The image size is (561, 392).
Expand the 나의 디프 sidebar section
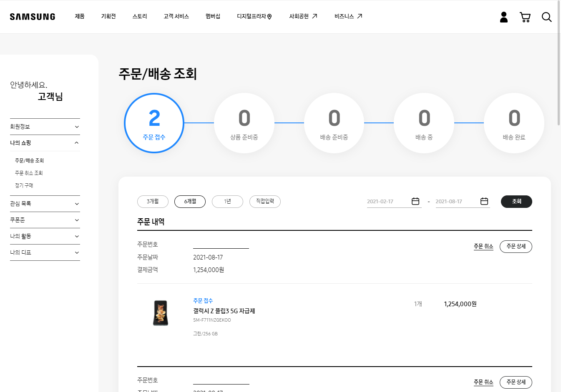pos(45,252)
